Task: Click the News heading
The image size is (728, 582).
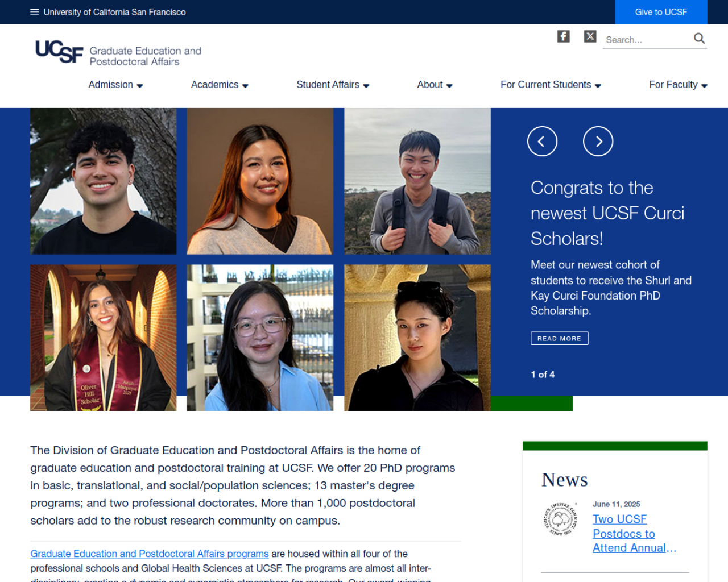Action: point(564,480)
